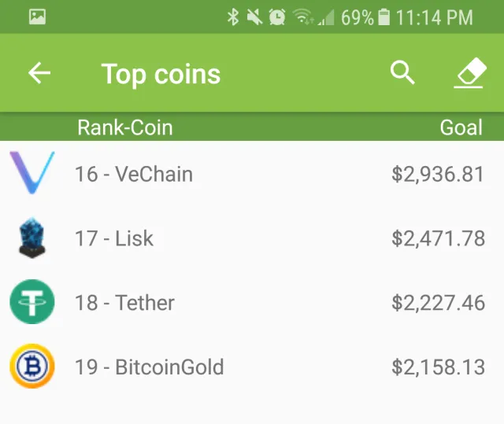Tap VeChain goal price $2,936.81
Screen dimensions: 504x424
438,174
